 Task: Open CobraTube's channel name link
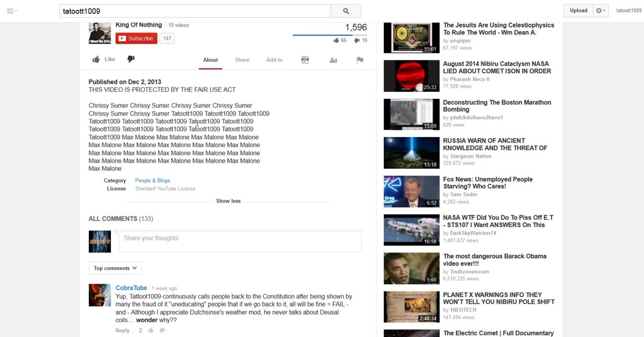pos(131,288)
